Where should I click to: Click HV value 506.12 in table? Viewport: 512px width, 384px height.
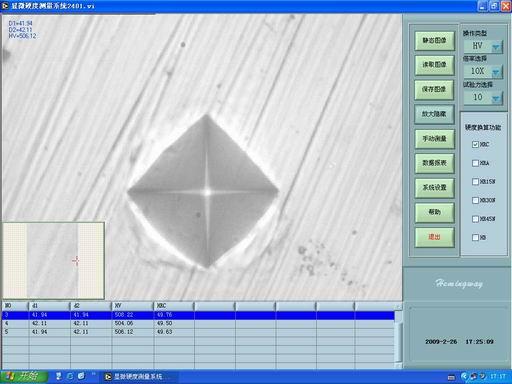point(124,332)
